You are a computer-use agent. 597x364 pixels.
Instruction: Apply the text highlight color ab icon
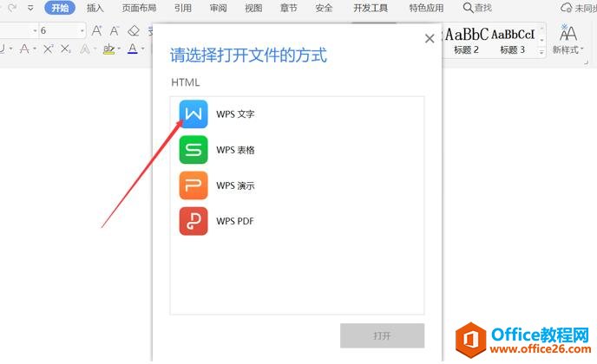coord(108,49)
